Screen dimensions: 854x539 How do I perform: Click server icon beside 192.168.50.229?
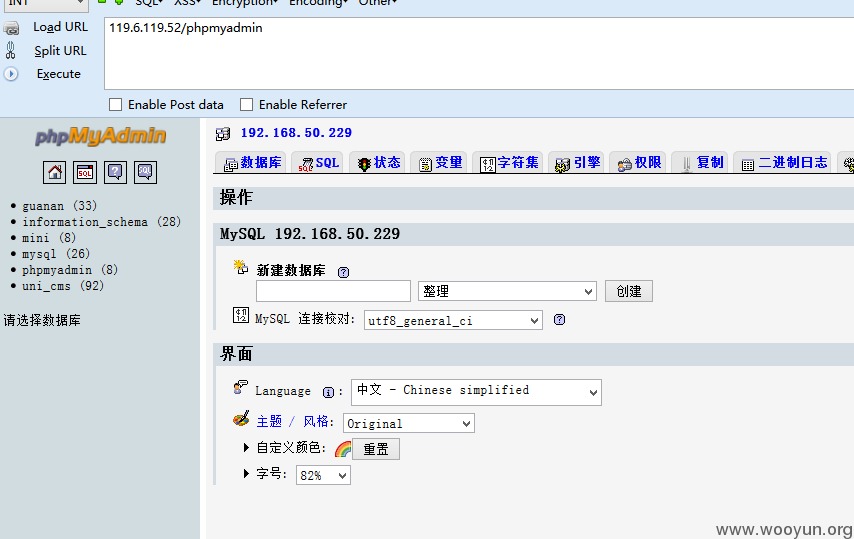(223, 133)
